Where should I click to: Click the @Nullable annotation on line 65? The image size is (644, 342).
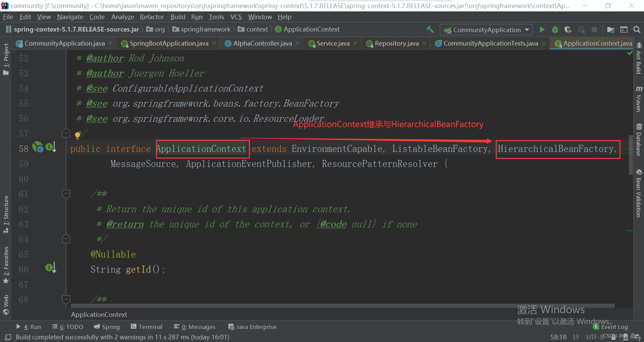(x=113, y=254)
